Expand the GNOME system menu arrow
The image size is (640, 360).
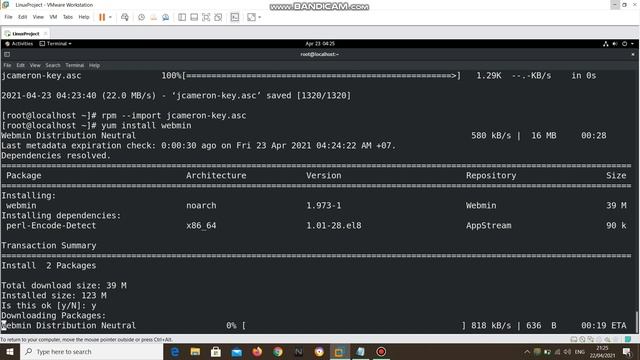[632, 44]
